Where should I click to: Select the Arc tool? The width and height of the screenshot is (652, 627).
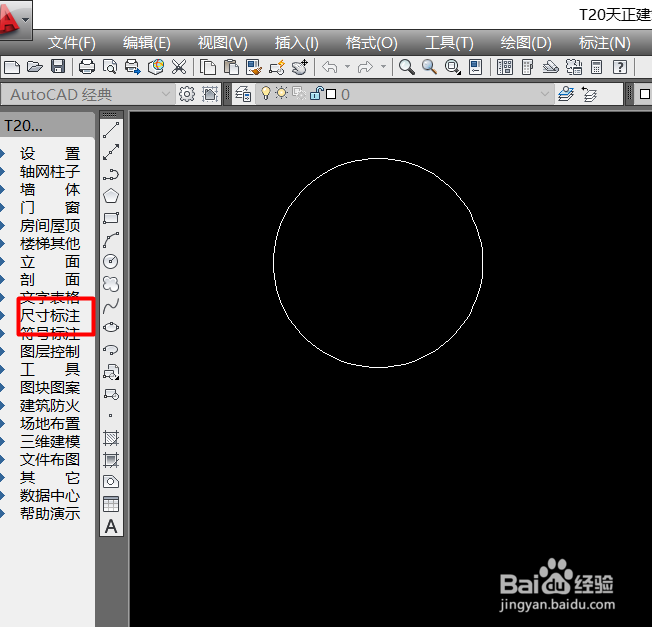pos(111,240)
